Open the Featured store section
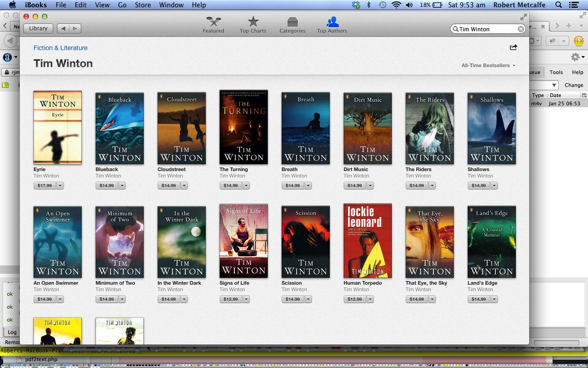The height and width of the screenshot is (368, 588). [x=214, y=25]
